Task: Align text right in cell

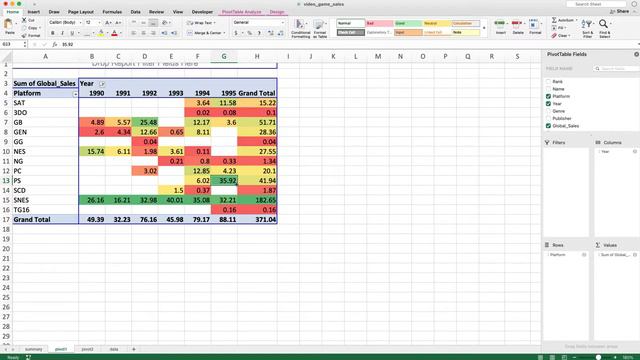Action: pyautogui.click(x=153, y=33)
